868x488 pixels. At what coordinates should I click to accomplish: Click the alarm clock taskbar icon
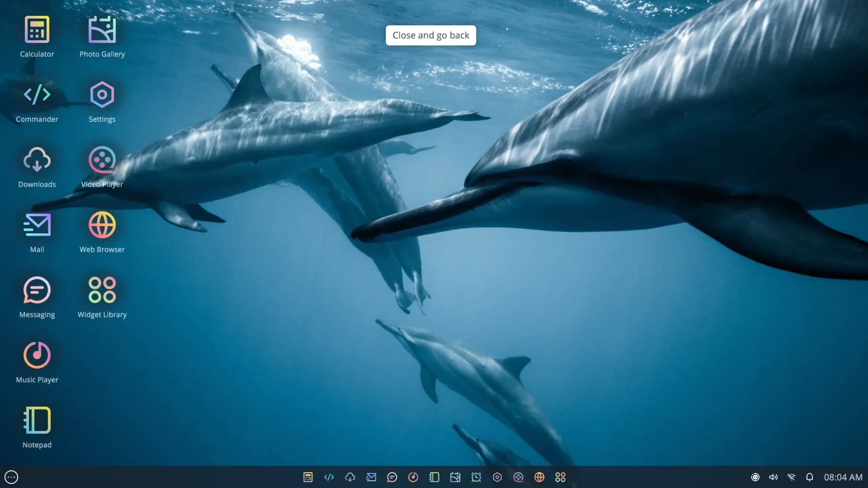476,477
